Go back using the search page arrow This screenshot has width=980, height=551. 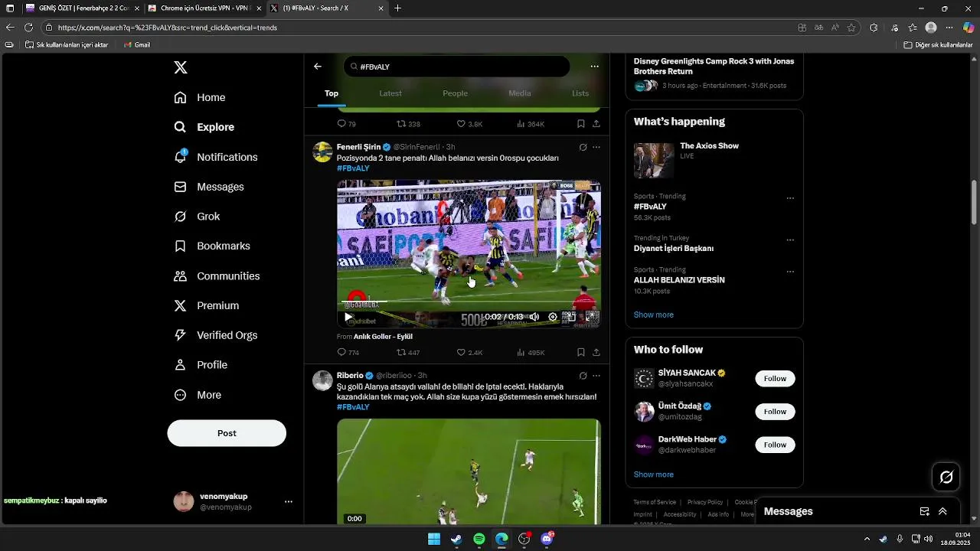[318, 67]
